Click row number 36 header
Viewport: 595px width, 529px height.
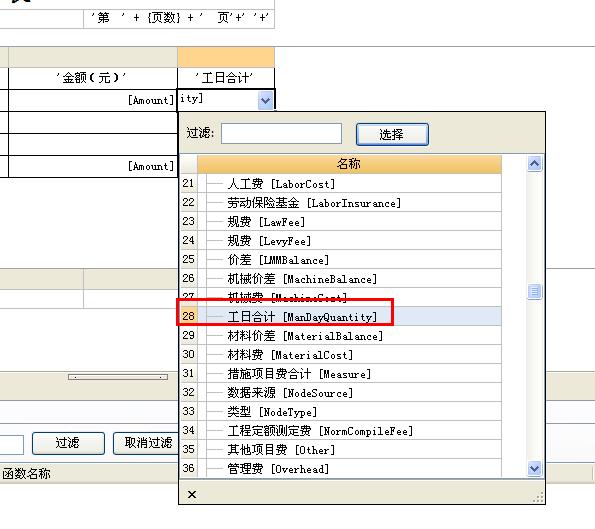click(x=189, y=468)
